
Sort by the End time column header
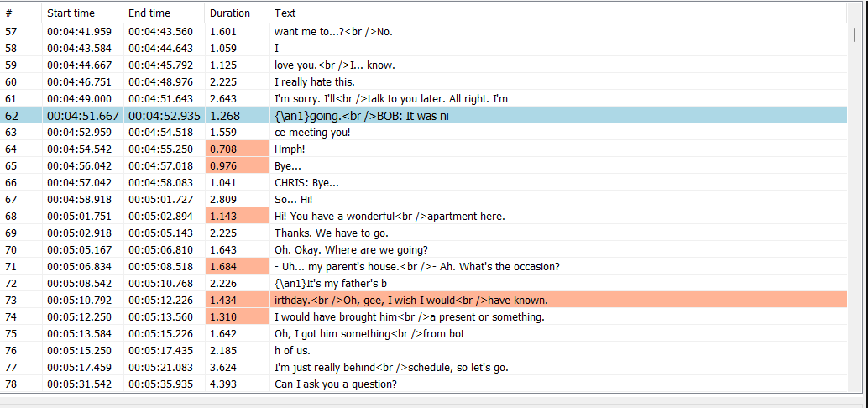pyautogui.click(x=164, y=13)
